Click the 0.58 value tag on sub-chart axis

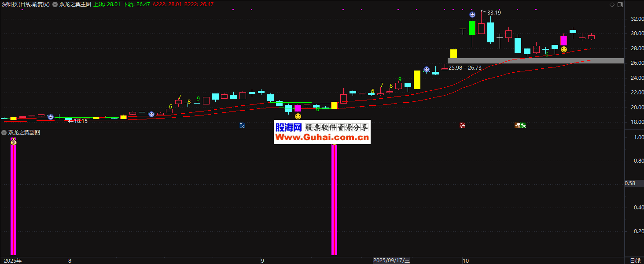pyautogui.click(x=630, y=183)
